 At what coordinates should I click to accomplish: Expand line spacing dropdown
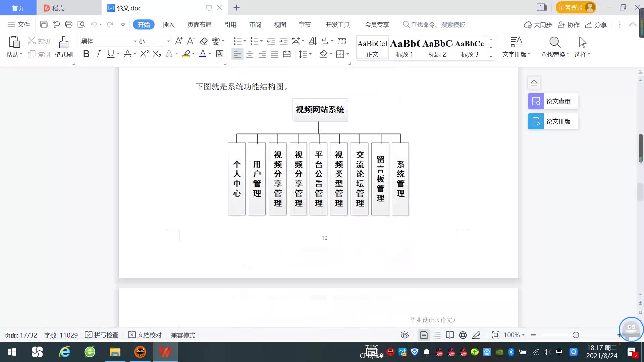[x=311, y=54]
